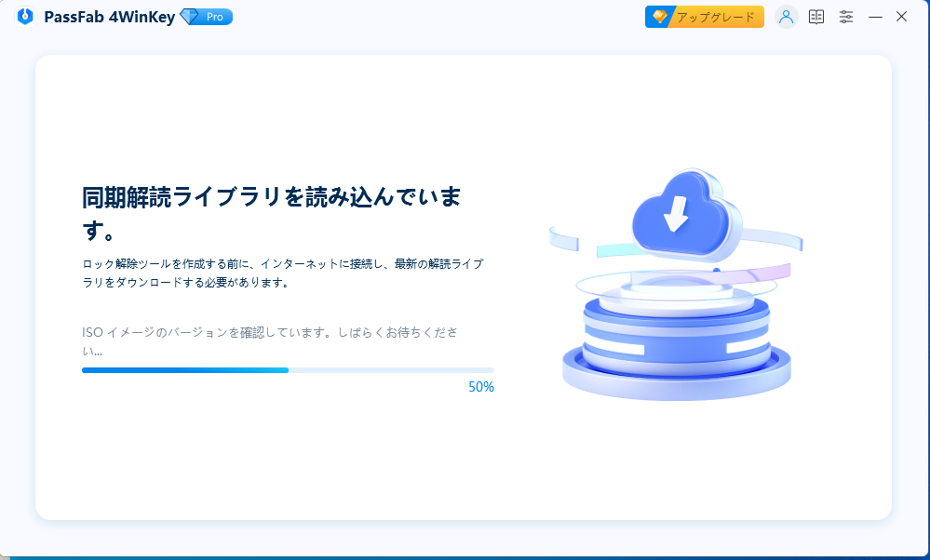Click the gem icon on upgrade button

[x=660, y=17]
